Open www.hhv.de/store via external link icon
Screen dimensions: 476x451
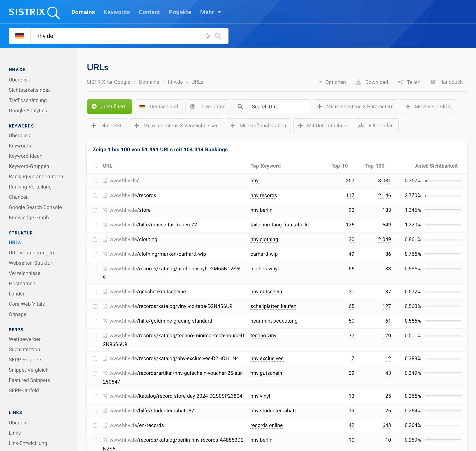pyautogui.click(x=105, y=210)
